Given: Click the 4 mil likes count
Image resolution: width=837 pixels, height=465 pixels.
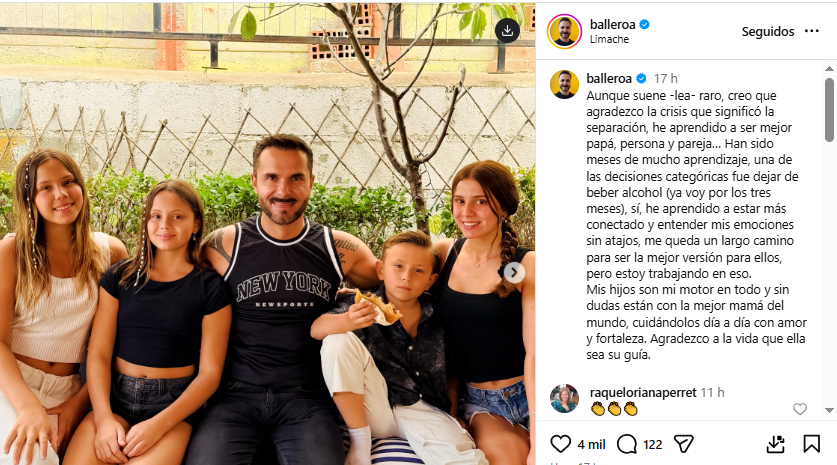Looking at the screenshot, I should pos(591,444).
